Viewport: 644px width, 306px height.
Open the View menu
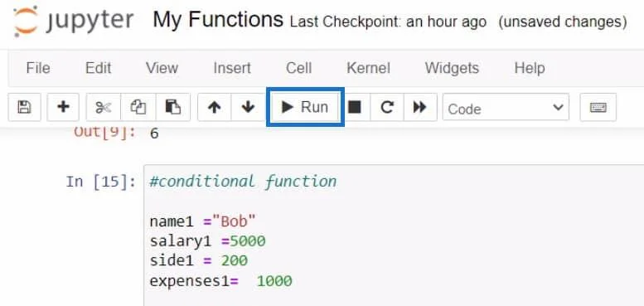[x=162, y=68]
